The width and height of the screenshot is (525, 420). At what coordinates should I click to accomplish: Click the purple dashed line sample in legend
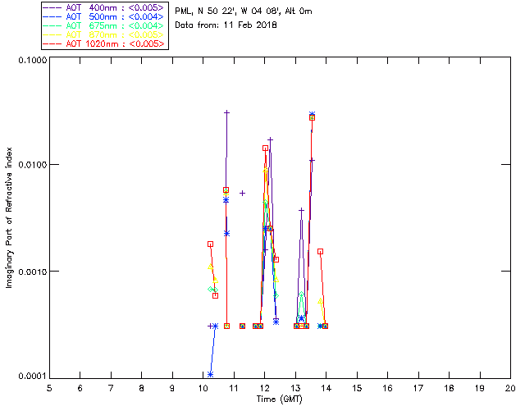coord(52,7)
